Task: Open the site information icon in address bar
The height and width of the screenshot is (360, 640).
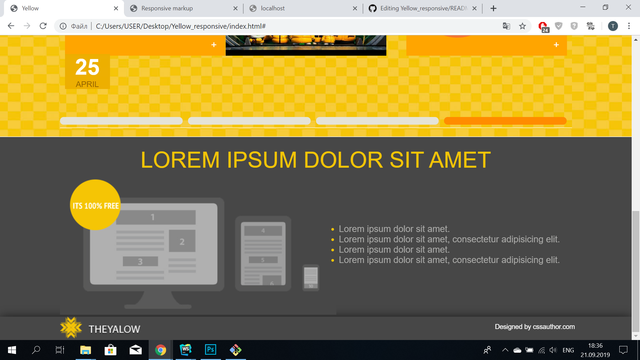Action: click(63, 26)
